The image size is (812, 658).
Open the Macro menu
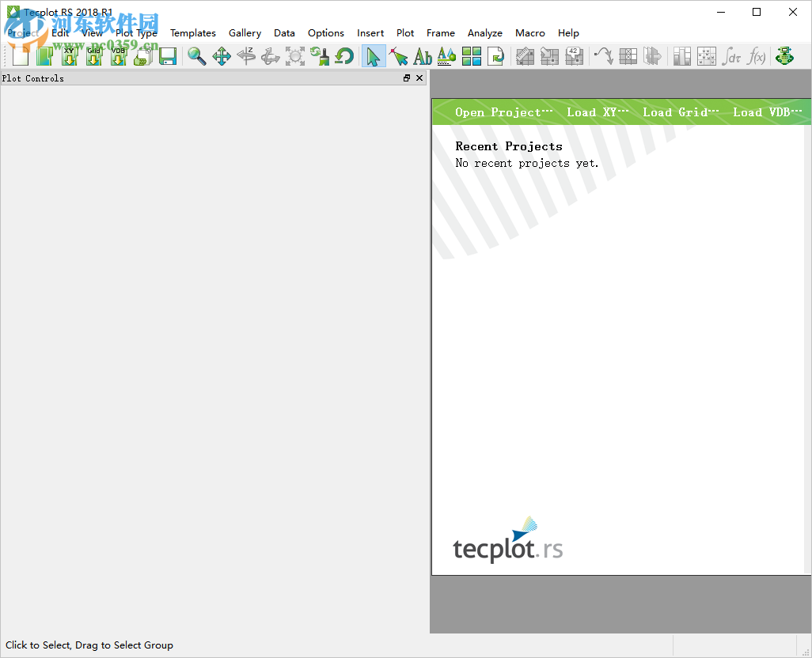tap(529, 32)
